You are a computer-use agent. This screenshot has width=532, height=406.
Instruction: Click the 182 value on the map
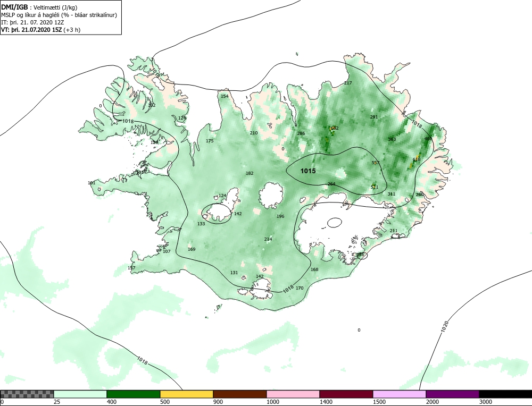pyautogui.click(x=250, y=173)
